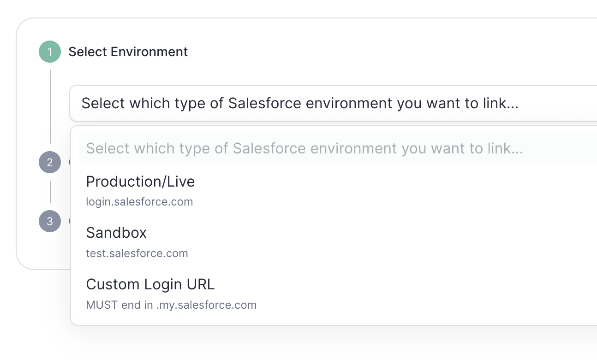This screenshot has height=364, width=597.
Task: Click the connector line between steps 2 and 3
Action: (x=50, y=192)
